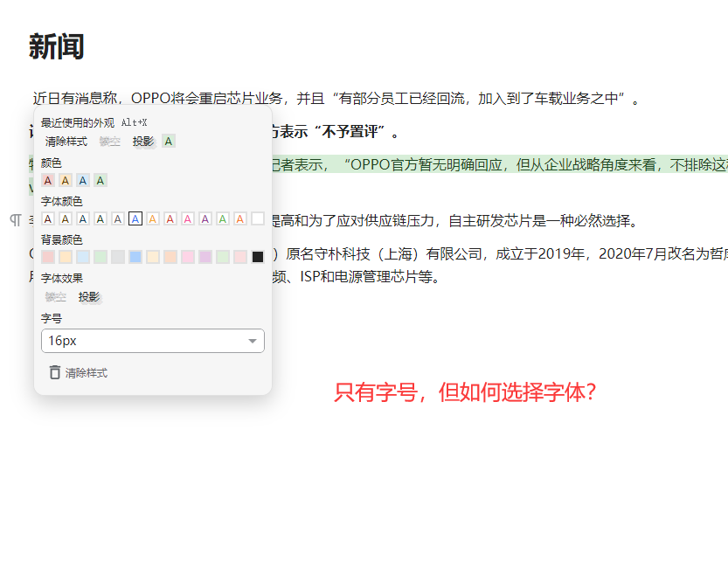This screenshot has height=575, width=728.
Task: Click the trash 清除样式 button at the bottom of the panel
Action: coord(79,372)
